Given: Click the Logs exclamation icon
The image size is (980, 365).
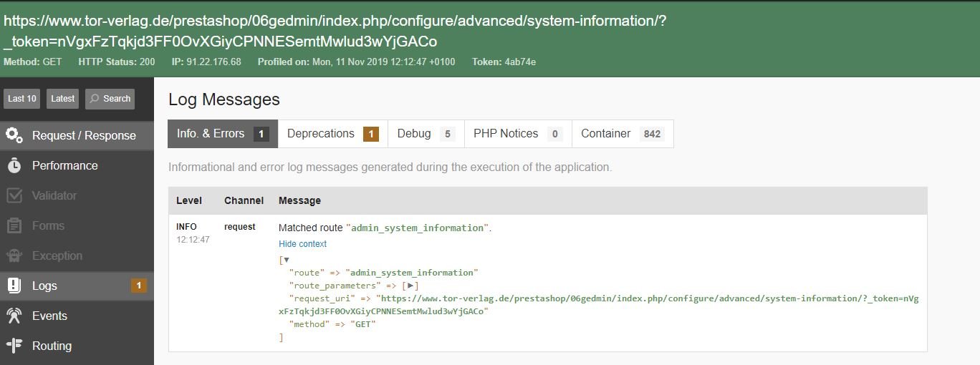Looking at the screenshot, I should 14,286.
